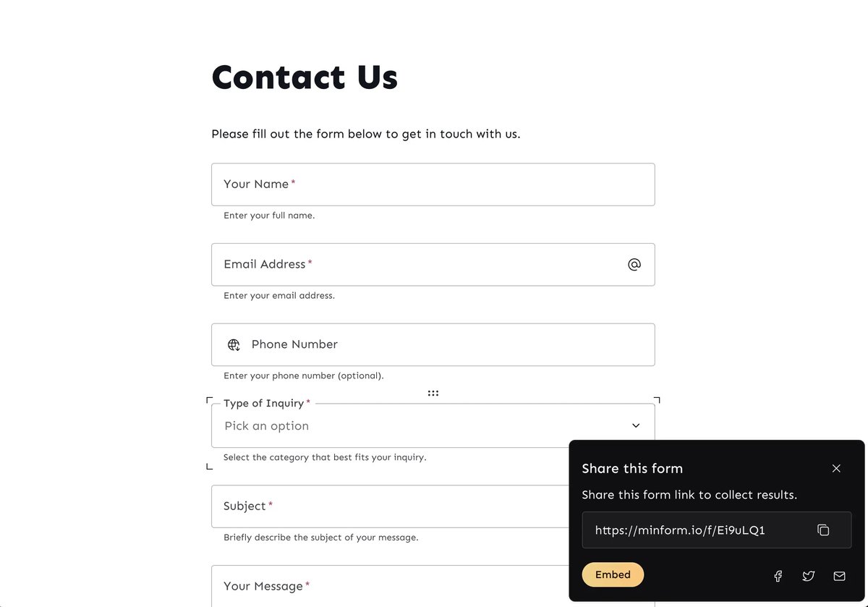The width and height of the screenshot is (868, 607).
Task: Click the "Select the category" helper text
Action: pyautogui.click(x=325, y=457)
